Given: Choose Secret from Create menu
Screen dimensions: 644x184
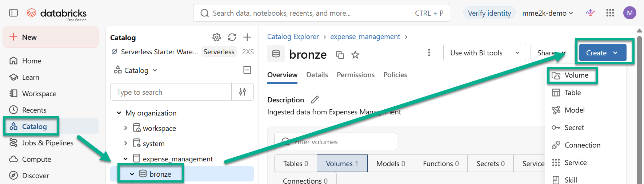Looking at the screenshot, I should pyautogui.click(x=586, y=128).
